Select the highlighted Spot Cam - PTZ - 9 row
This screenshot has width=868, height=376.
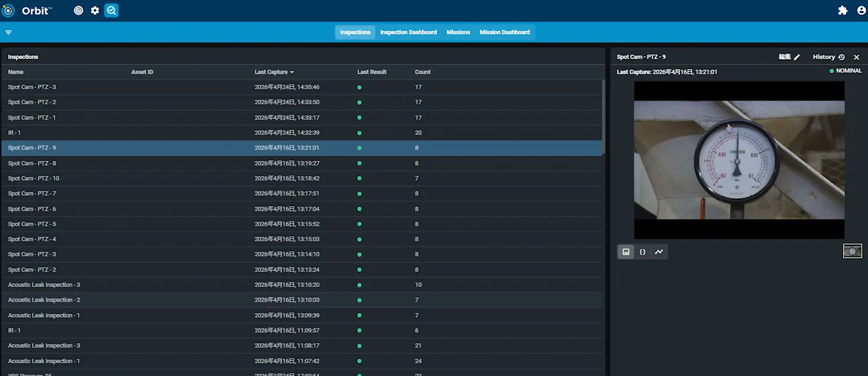(302, 148)
